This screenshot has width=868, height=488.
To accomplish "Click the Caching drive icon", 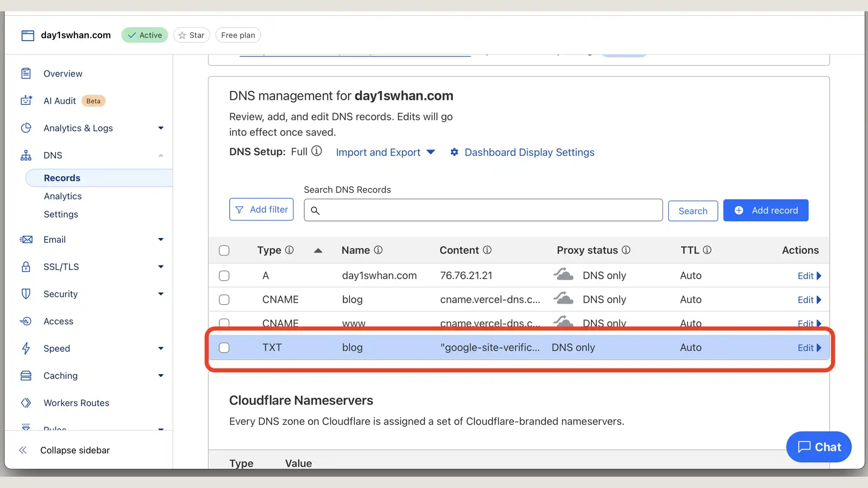I will tap(26, 375).
